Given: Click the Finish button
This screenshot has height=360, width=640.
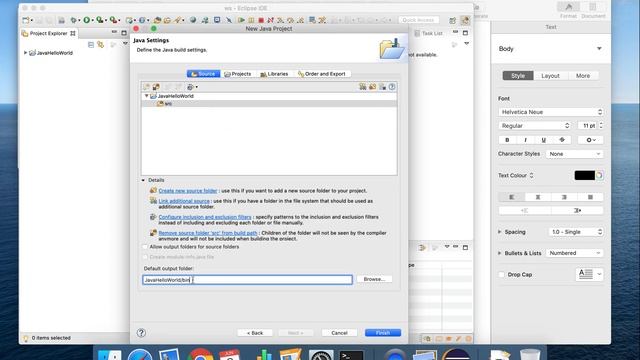Looking at the screenshot, I should [x=383, y=333].
